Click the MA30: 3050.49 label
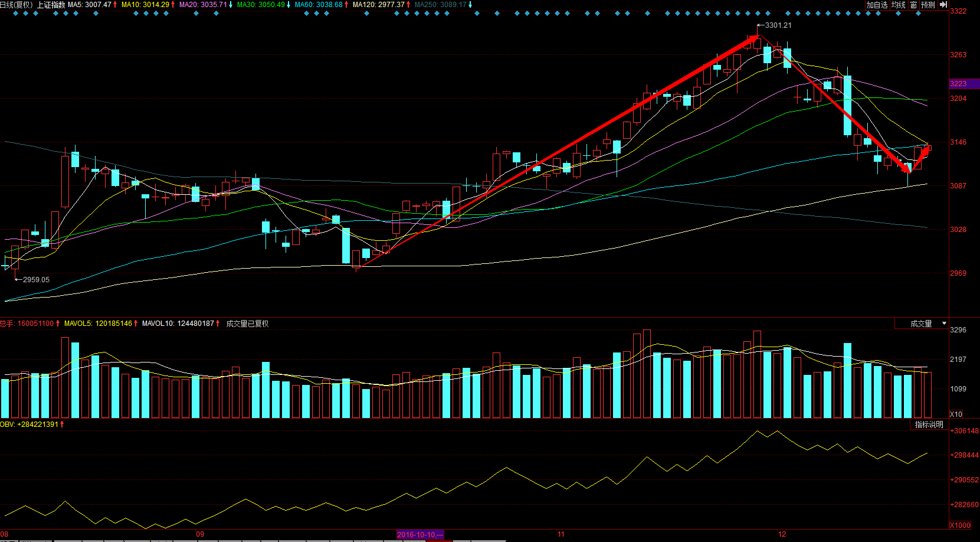Screen dimensions: 980x542 (x=261, y=5)
